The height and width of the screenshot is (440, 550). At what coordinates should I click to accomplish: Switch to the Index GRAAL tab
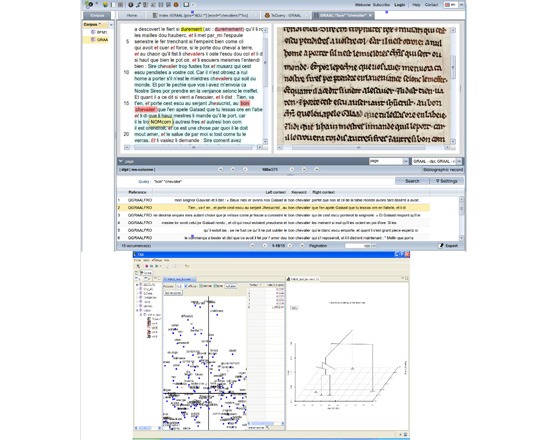click(203, 15)
